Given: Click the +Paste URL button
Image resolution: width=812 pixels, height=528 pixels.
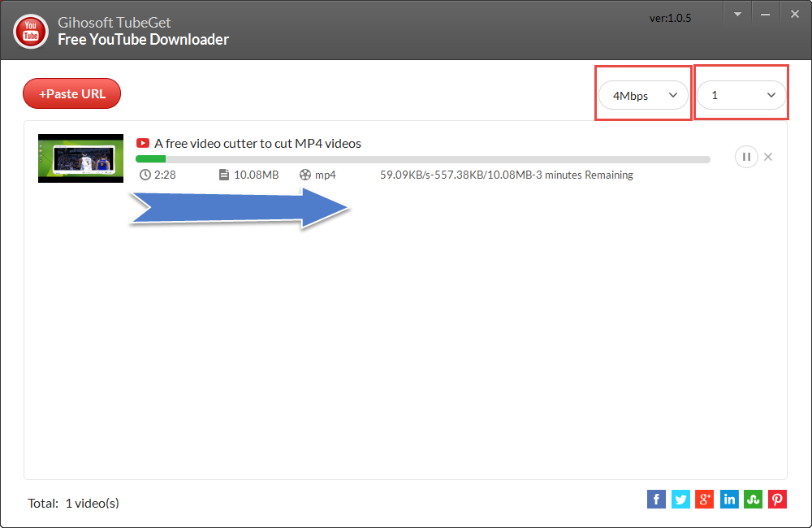Looking at the screenshot, I should click(x=72, y=93).
